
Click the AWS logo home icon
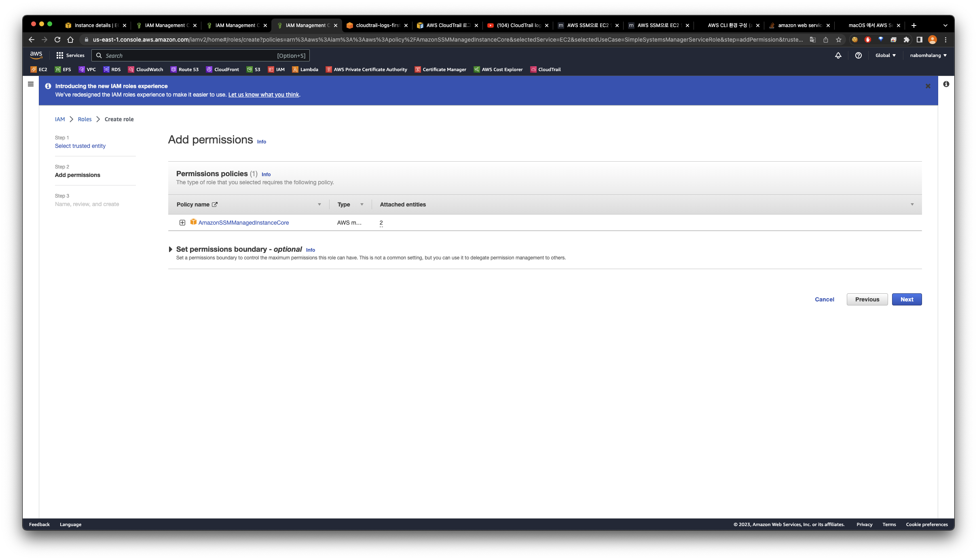pyautogui.click(x=36, y=55)
